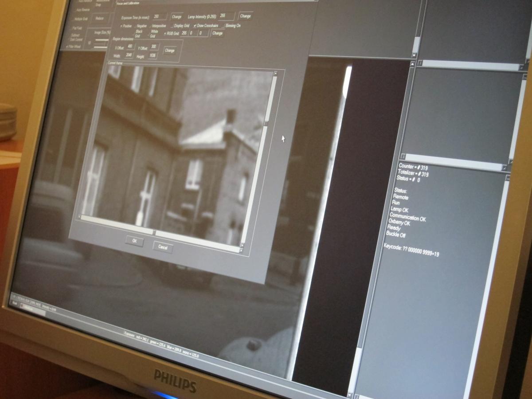Click the Lamp Intensity input field

(x=226, y=16)
